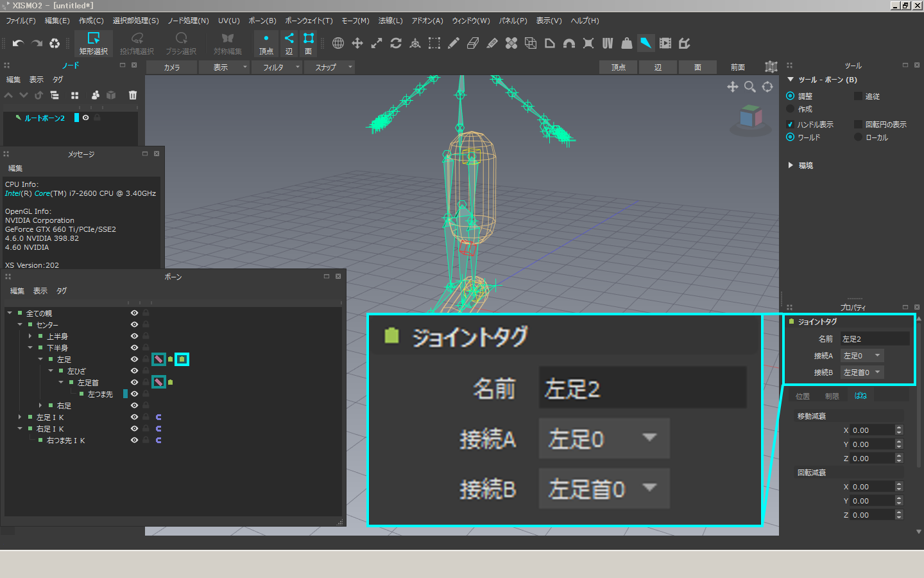Screen dimensions: 924x578
Task: Toggle vertex 頂点 mode in main toolbar
Action: [266, 44]
